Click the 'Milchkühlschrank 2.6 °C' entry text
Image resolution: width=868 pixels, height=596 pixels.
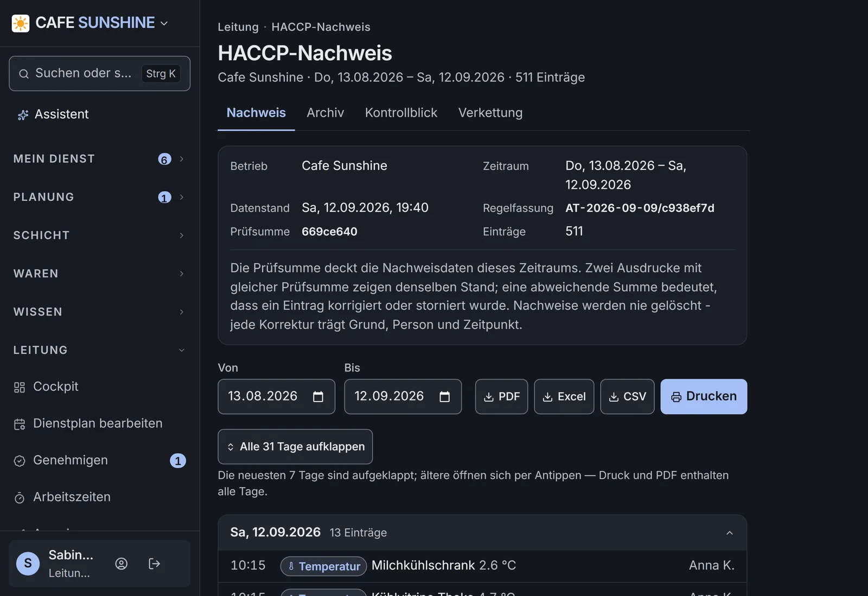pyautogui.click(x=444, y=566)
